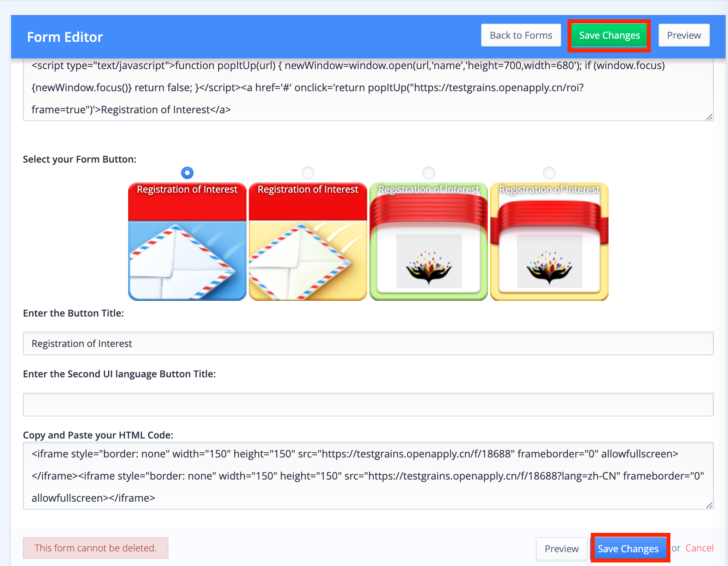Click the 'Select your Form Button:' label

80,159
